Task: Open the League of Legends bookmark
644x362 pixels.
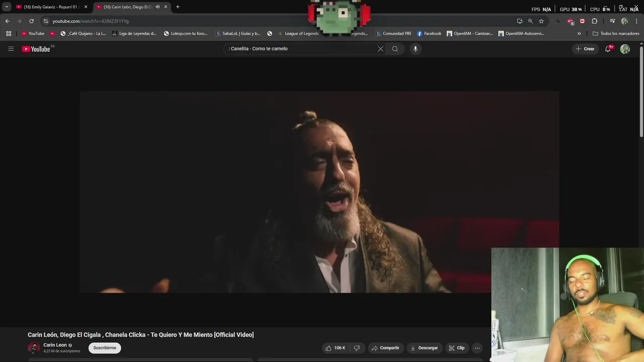Action: pyautogui.click(x=298, y=34)
